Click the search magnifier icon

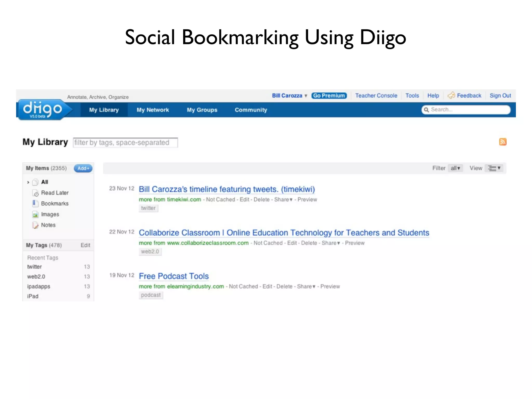pos(426,110)
